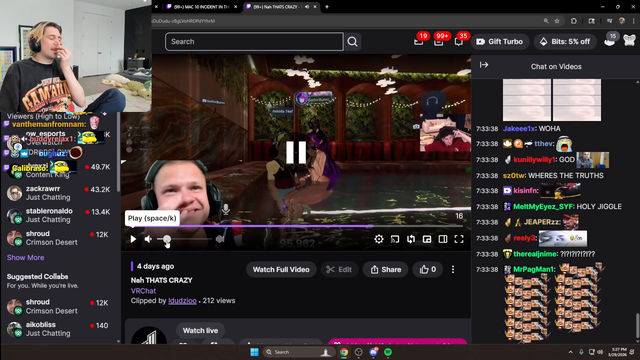Click sz0tw chat username
This screenshot has width=640, height=360.
tap(514, 176)
